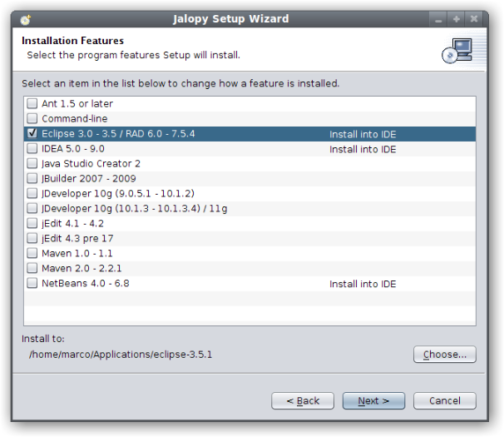Select the IDEA 5.0 - 9.0 row label
This screenshot has width=504, height=437.
(x=73, y=149)
